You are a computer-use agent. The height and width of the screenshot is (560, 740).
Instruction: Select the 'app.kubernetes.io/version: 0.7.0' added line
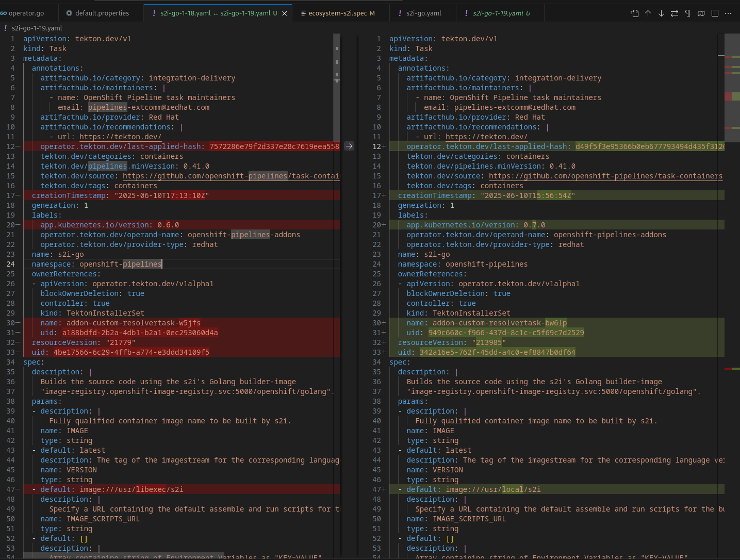point(476,225)
